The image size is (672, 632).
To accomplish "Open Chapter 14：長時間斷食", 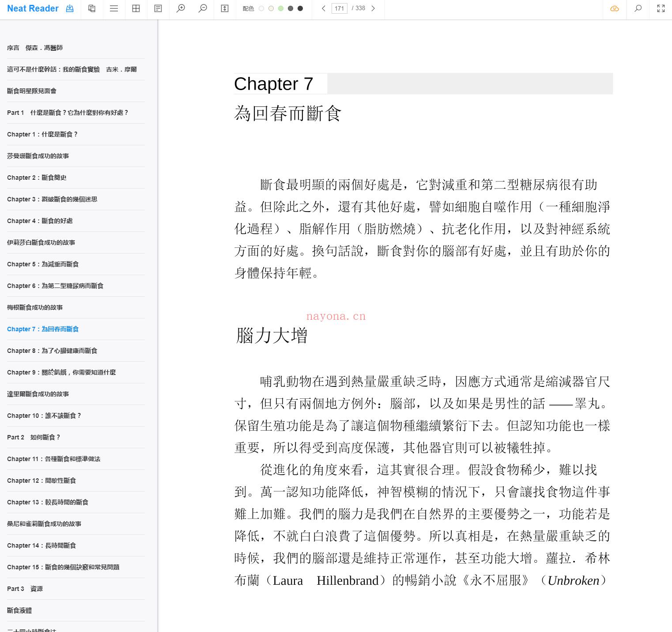I will tap(76, 545).
